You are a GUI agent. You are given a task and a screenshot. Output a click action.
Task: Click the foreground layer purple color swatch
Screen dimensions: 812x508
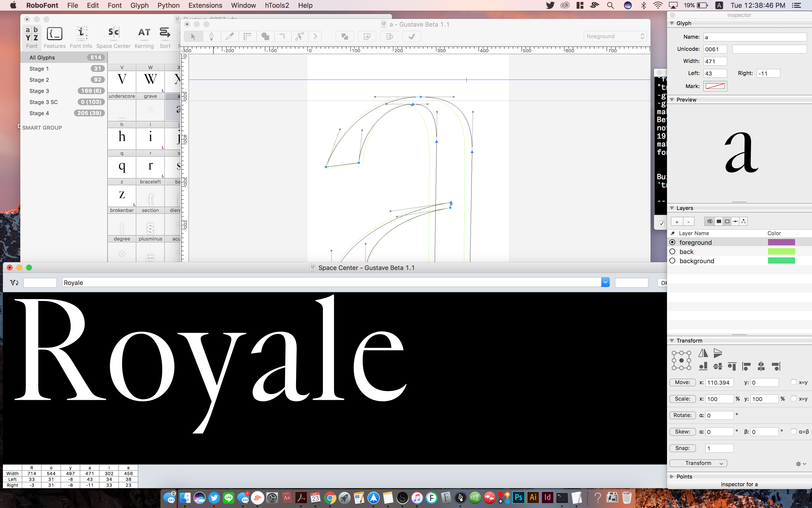pos(782,242)
